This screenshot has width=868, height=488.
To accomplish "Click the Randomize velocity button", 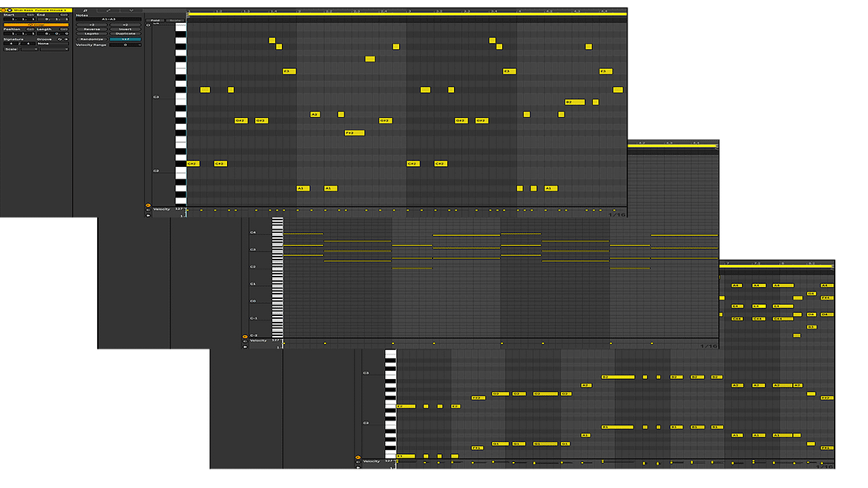I will click(92, 39).
